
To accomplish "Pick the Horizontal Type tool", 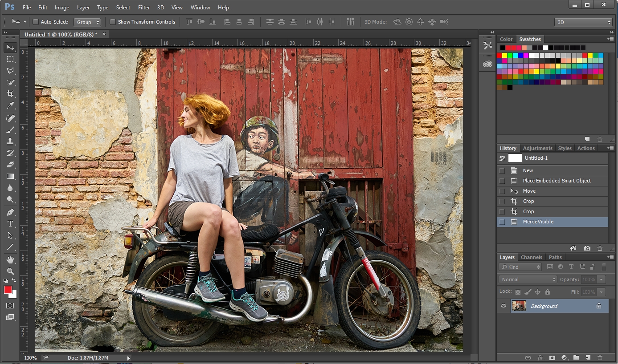I will (10, 224).
